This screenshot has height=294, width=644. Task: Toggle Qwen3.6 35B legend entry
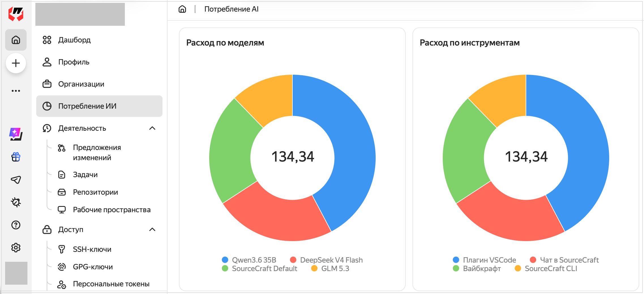(x=249, y=260)
